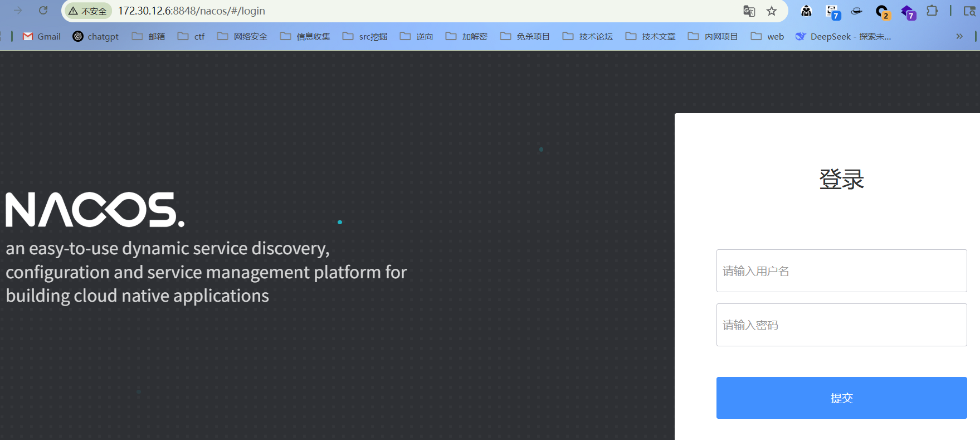Screen dimensions: 980x440
Task: Open the black circle extension with badge 2
Action: click(883, 12)
